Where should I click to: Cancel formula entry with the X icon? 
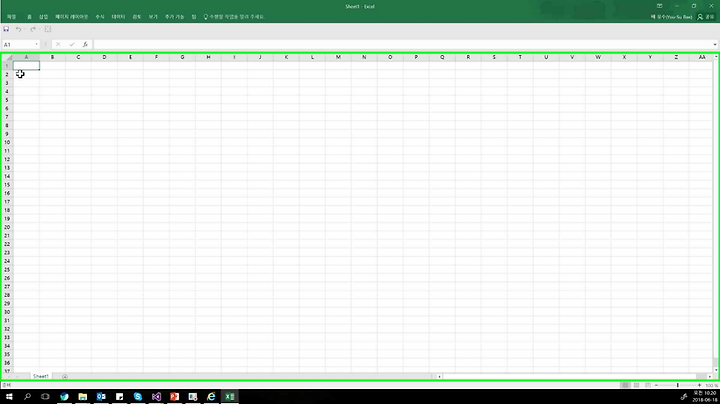pos(58,45)
